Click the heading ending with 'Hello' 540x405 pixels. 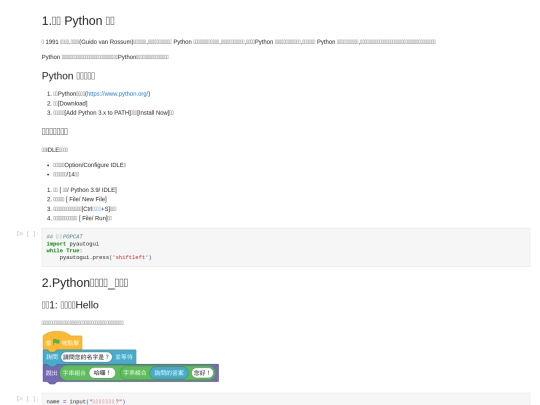[x=70, y=305]
